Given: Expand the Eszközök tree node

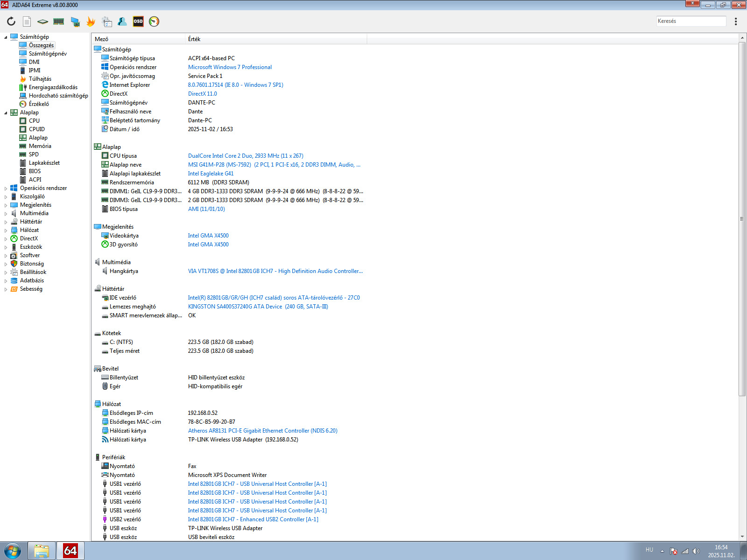Looking at the screenshot, I should 6,247.
